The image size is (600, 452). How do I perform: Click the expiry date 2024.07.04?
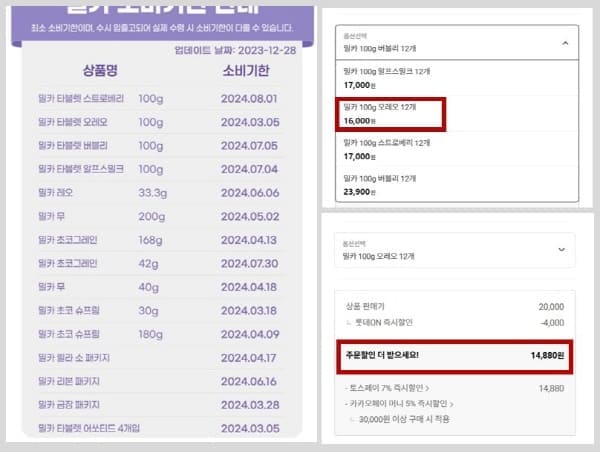pos(249,169)
